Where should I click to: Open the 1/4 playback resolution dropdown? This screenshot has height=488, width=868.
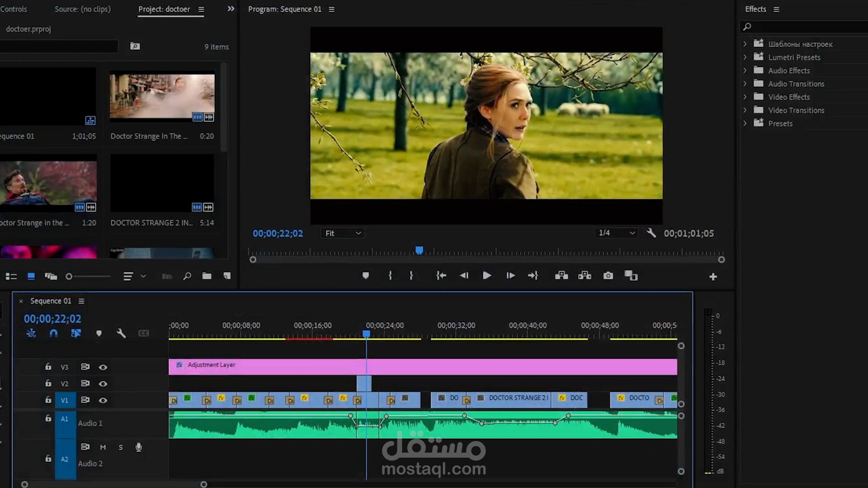pyautogui.click(x=617, y=233)
